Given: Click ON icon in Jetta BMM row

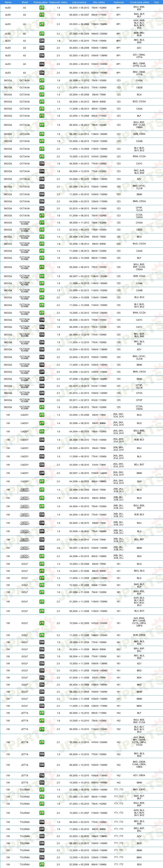Looking at the screenshot, I should click(42, 782).
